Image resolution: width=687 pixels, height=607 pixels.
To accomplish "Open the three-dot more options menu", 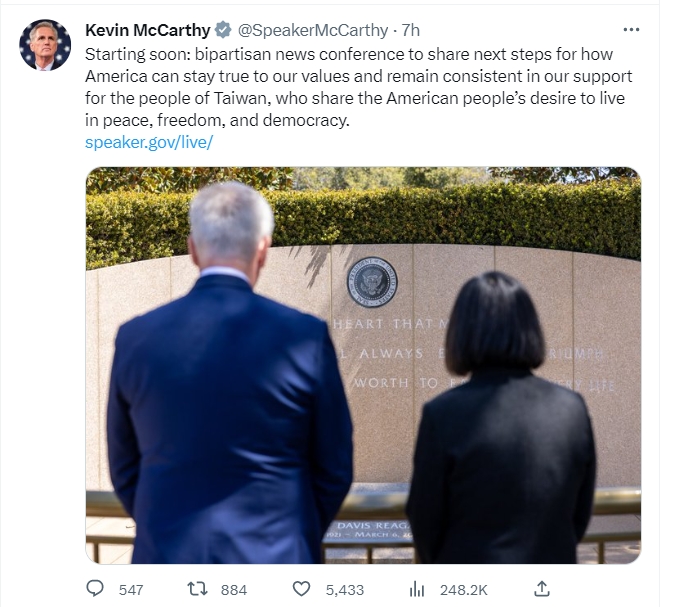I will point(631,30).
